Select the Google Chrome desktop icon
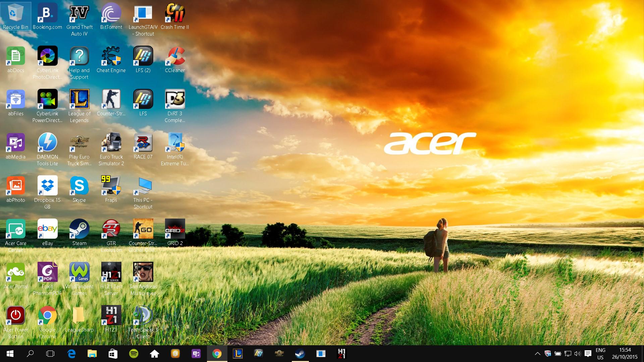The image size is (644, 362). click(x=47, y=322)
